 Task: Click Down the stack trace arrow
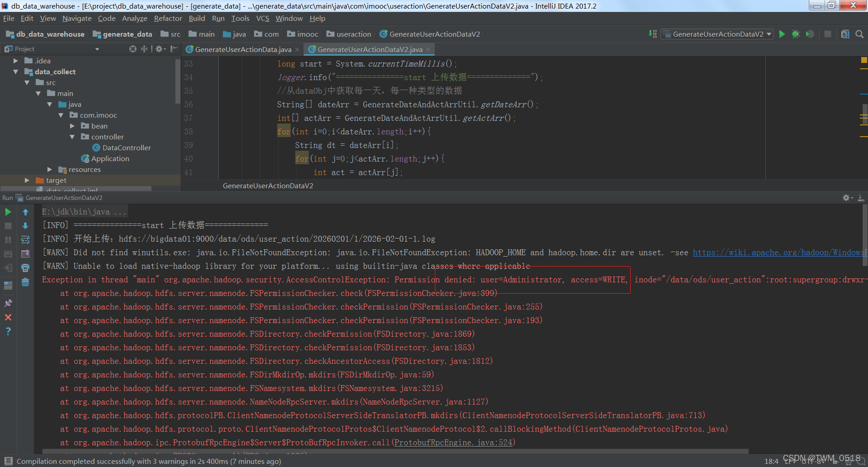click(x=25, y=226)
